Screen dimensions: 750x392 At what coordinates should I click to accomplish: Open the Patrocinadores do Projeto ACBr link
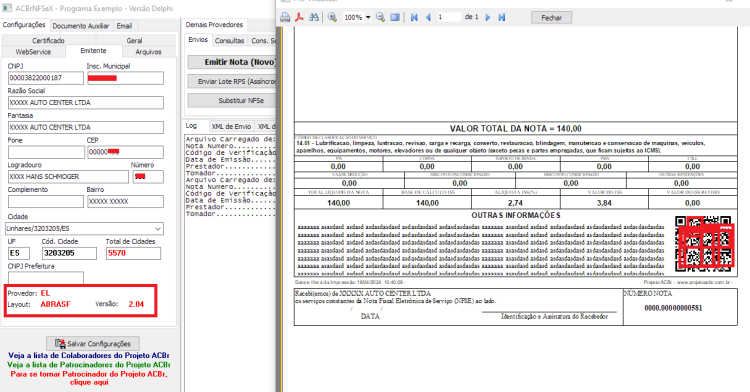(x=89, y=365)
